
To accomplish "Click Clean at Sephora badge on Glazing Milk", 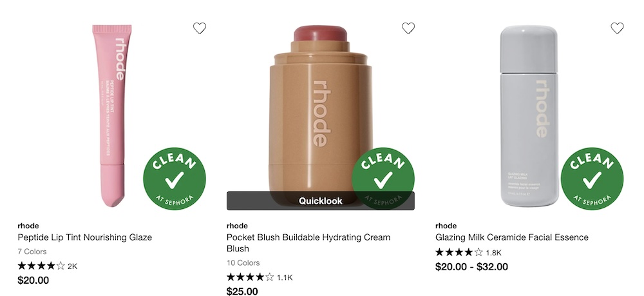I will tap(592, 179).
